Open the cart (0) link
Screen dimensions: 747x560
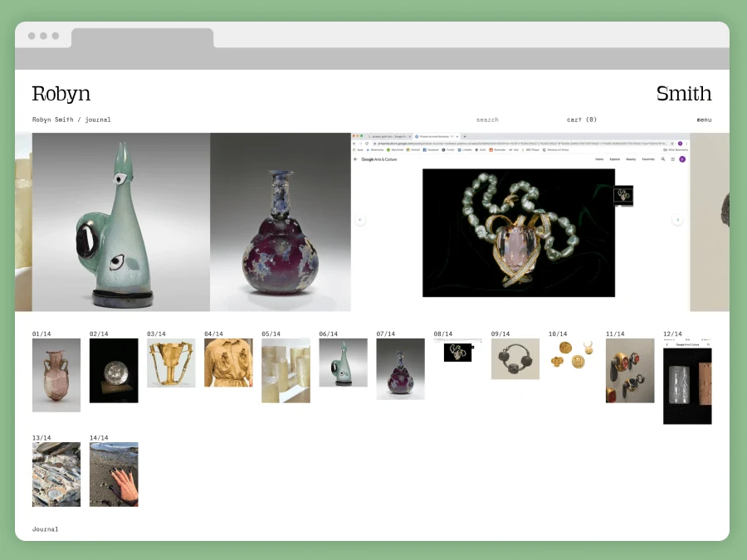click(x=582, y=119)
